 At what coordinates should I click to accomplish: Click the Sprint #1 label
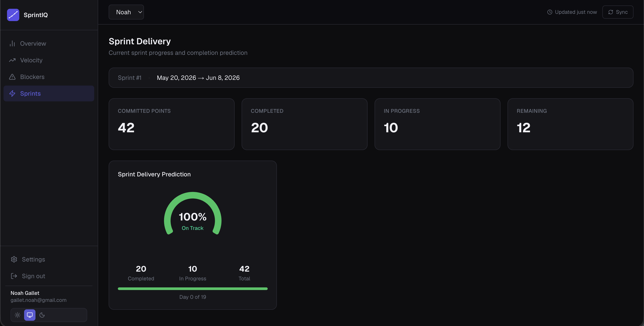click(129, 78)
